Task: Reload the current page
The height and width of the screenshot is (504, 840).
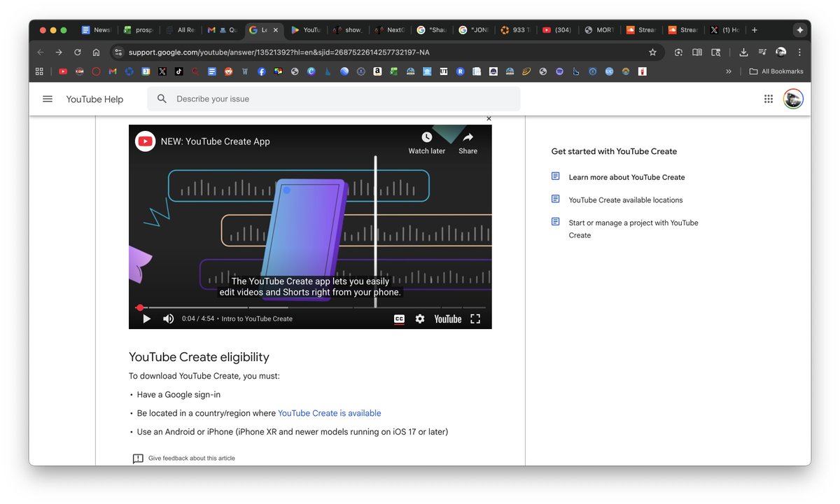Action: pos(78,52)
